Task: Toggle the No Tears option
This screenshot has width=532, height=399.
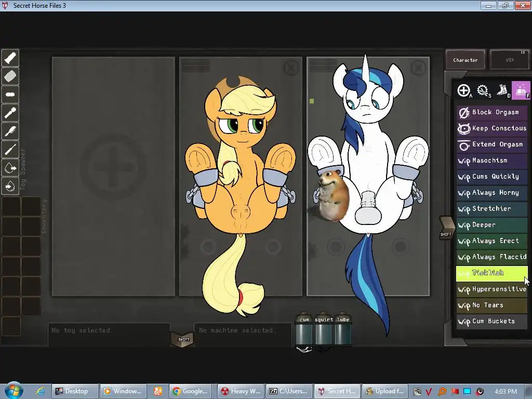Action: pos(491,305)
